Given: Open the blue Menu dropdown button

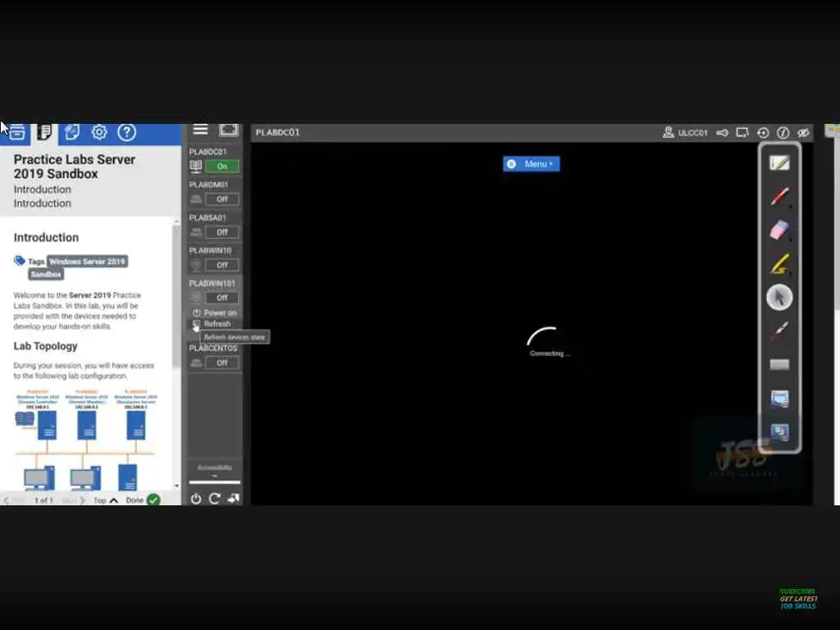Looking at the screenshot, I should point(531,164).
